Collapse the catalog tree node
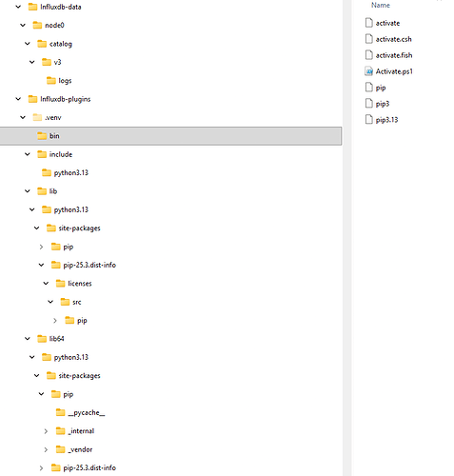The width and height of the screenshot is (454, 476). click(28, 44)
